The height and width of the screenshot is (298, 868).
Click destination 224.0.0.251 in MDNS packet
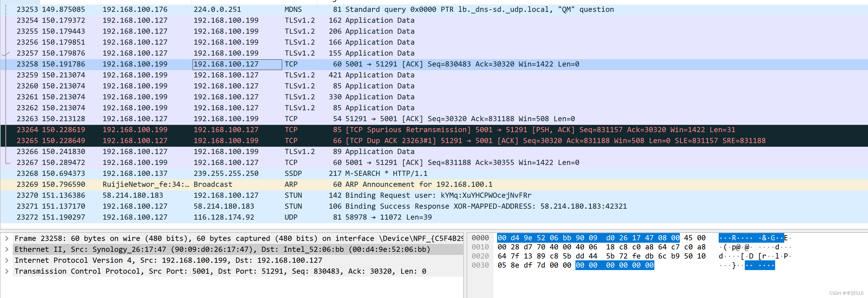click(x=217, y=9)
